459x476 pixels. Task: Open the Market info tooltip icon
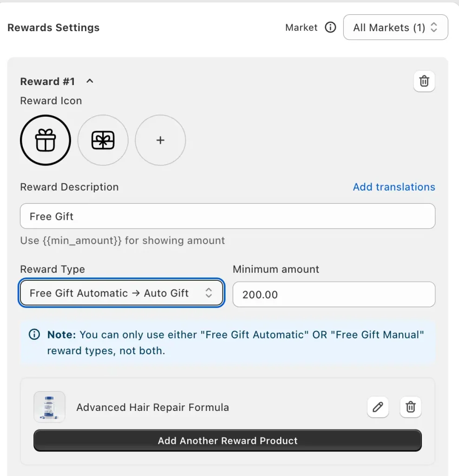point(330,27)
